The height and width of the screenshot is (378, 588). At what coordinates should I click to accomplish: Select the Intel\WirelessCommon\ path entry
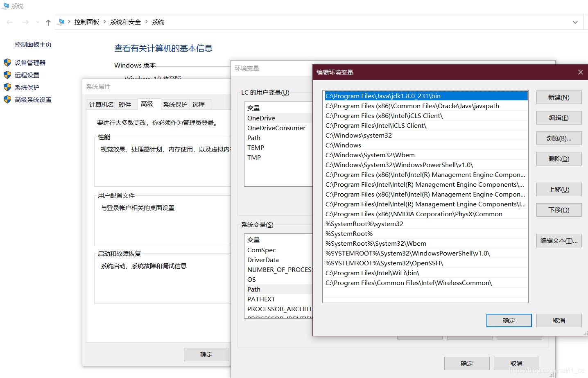click(425, 283)
